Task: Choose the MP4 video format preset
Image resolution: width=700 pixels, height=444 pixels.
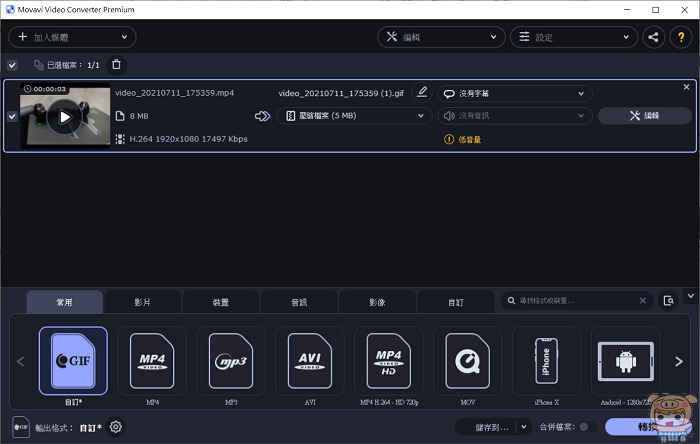Action: click(x=152, y=361)
